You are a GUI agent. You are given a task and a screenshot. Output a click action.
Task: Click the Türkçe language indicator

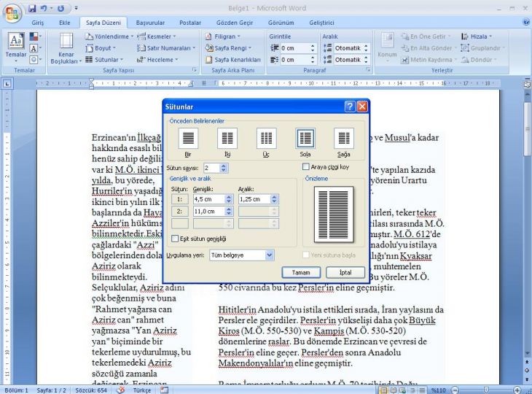click(142, 390)
